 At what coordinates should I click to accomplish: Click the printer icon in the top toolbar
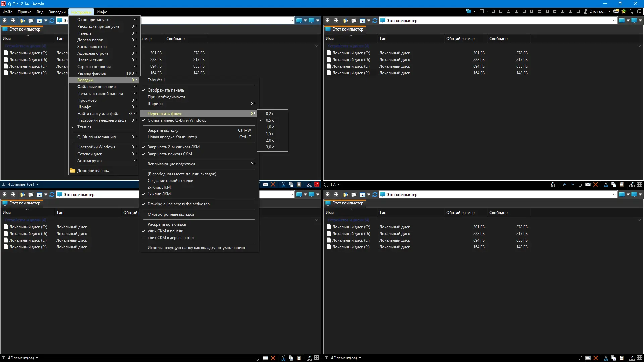point(616,11)
